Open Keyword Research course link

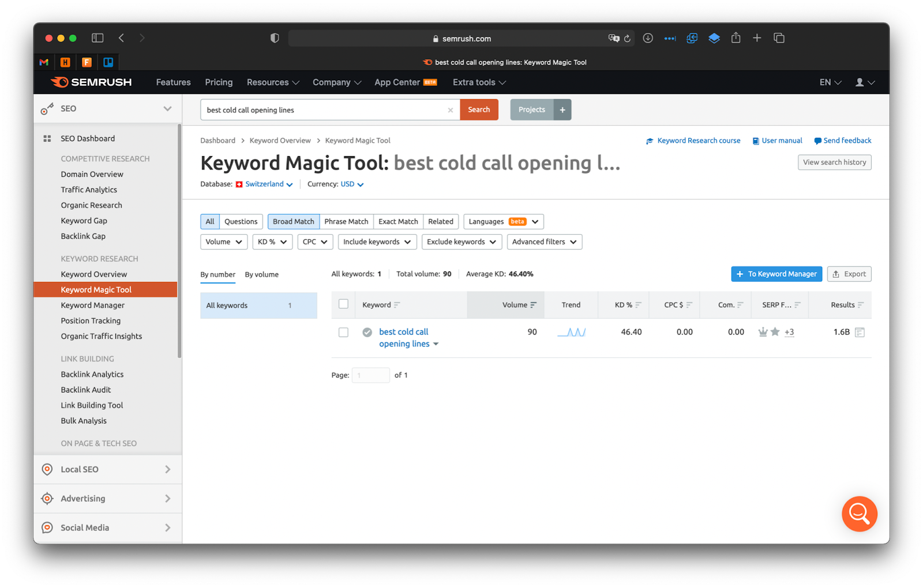693,141
